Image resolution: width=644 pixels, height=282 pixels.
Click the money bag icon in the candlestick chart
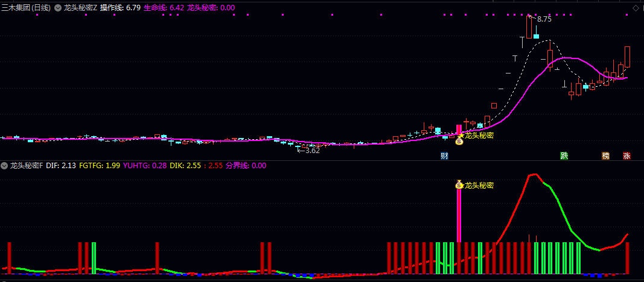[x=459, y=142]
